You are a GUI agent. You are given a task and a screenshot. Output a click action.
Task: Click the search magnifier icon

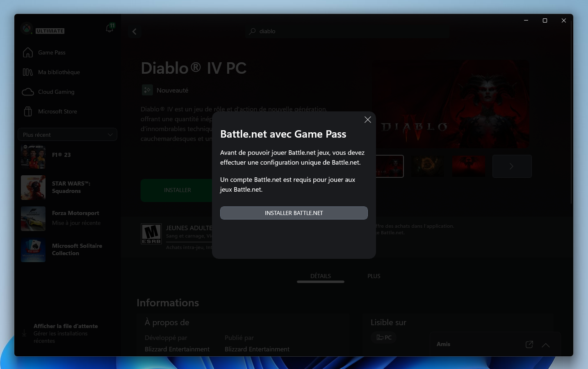point(253,31)
